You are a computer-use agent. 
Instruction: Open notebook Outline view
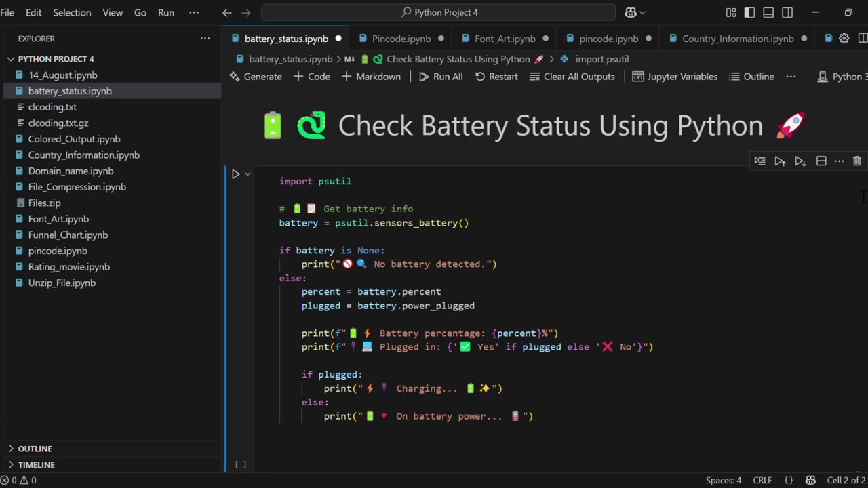pos(751,77)
